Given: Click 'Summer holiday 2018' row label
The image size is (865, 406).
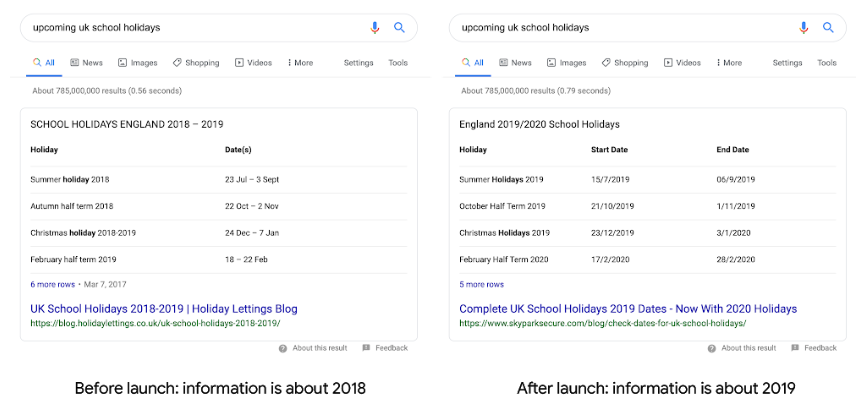Looking at the screenshot, I should 70,179.
